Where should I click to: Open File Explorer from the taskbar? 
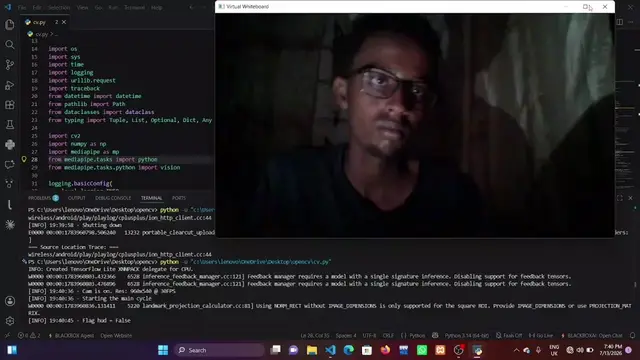(x=312, y=350)
